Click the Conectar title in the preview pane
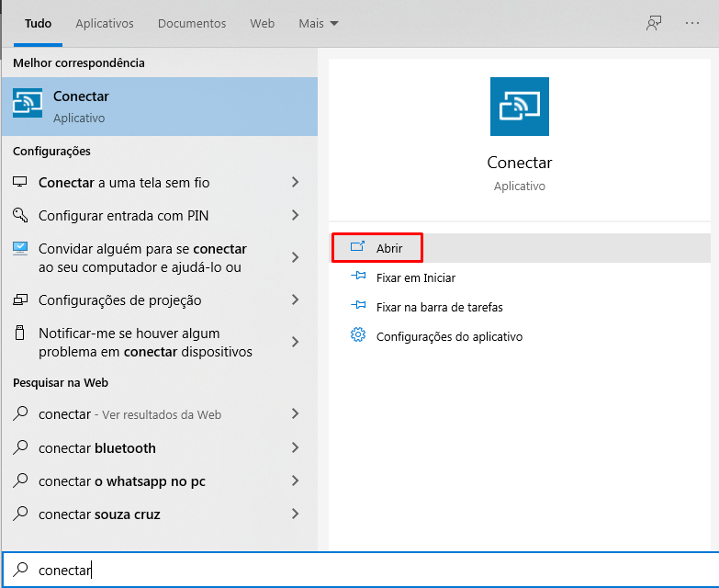 click(520, 163)
